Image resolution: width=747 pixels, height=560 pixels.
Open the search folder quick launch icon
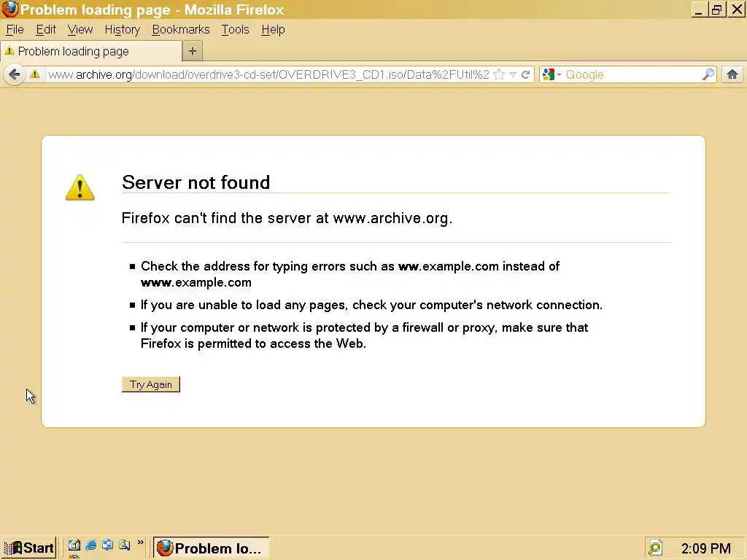(x=124, y=545)
